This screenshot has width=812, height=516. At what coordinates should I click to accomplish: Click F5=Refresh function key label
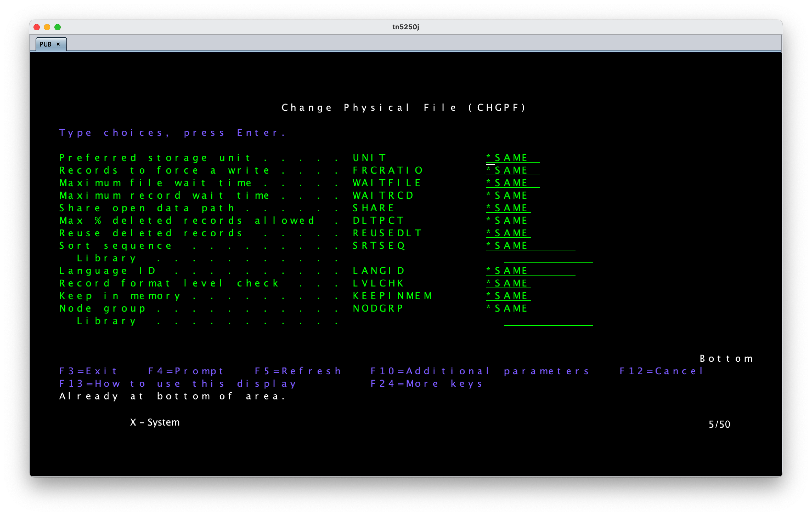coord(298,371)
